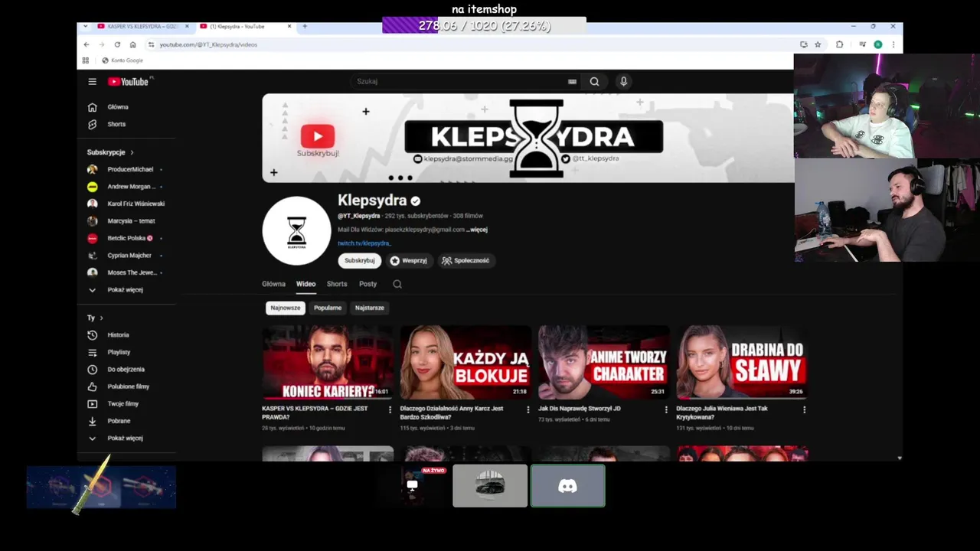980x551 pixels.
Task: Open options menu for Anny Karcz video
Action: (x=528, y=410)
